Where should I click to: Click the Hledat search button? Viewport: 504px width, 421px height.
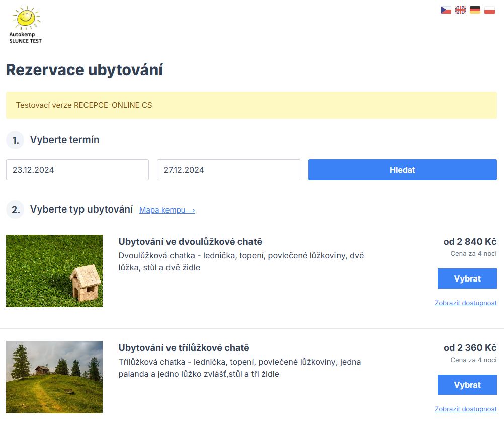point(402,170)
